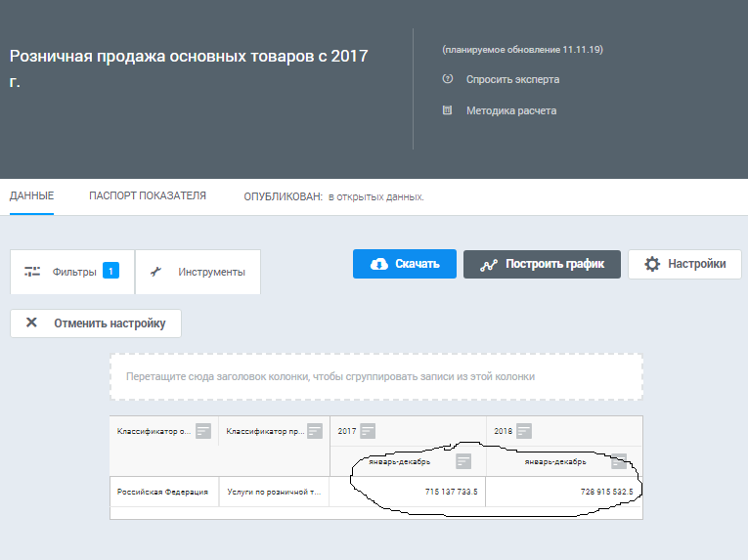
Task: Open filter icon on second Классификатор column
Action: pos(314,431)
